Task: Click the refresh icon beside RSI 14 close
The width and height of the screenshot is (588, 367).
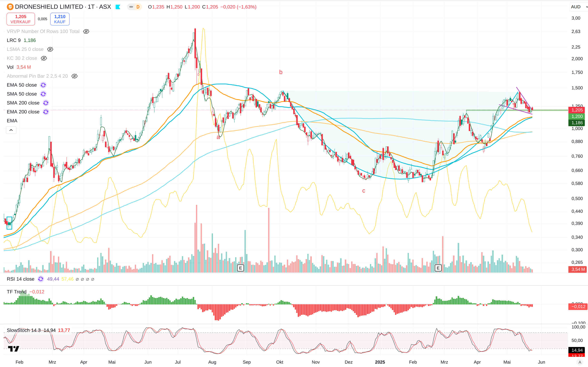Action: [41, 279]
